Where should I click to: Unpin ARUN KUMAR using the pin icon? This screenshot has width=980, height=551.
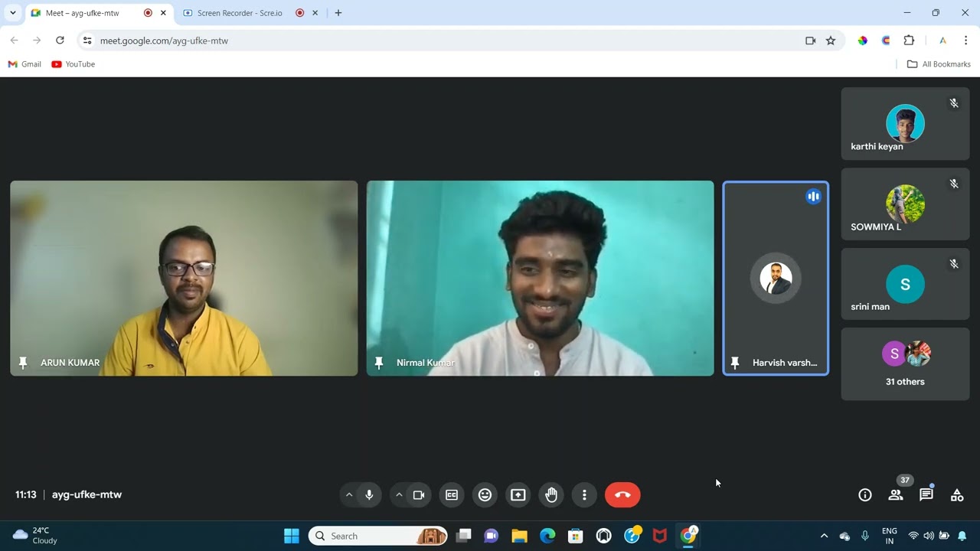coord(23,363)
